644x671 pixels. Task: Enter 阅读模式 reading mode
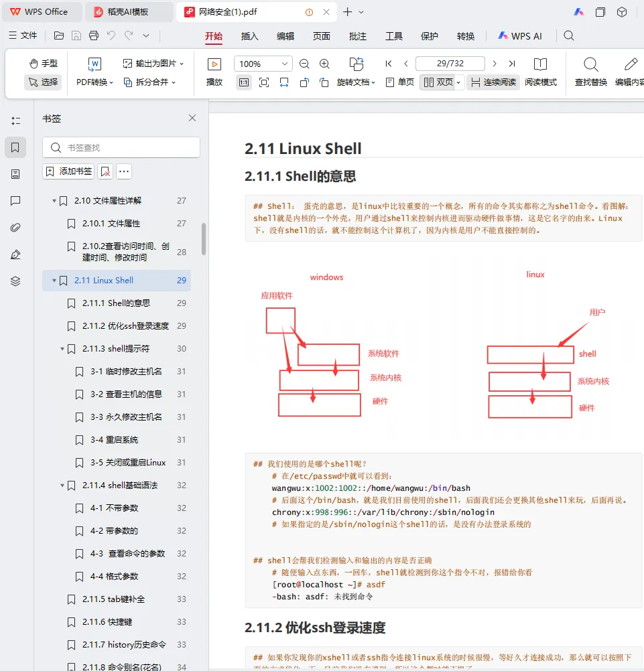[540, 72]
